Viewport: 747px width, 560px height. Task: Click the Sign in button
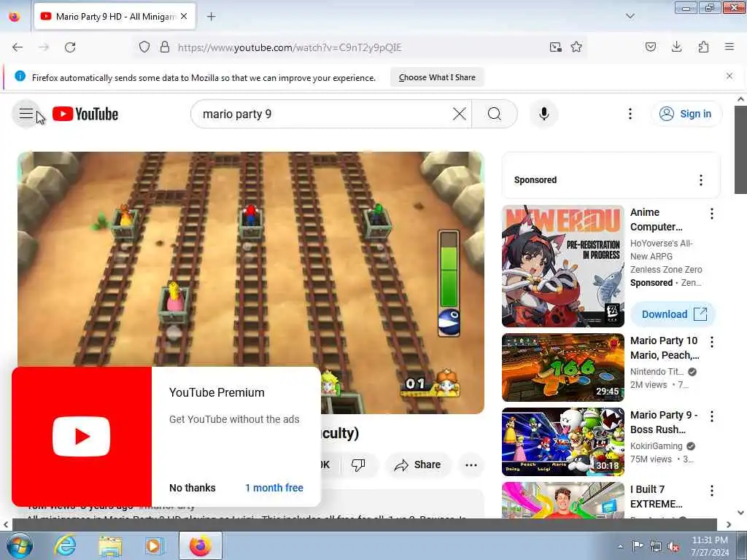tap(686, 114)
